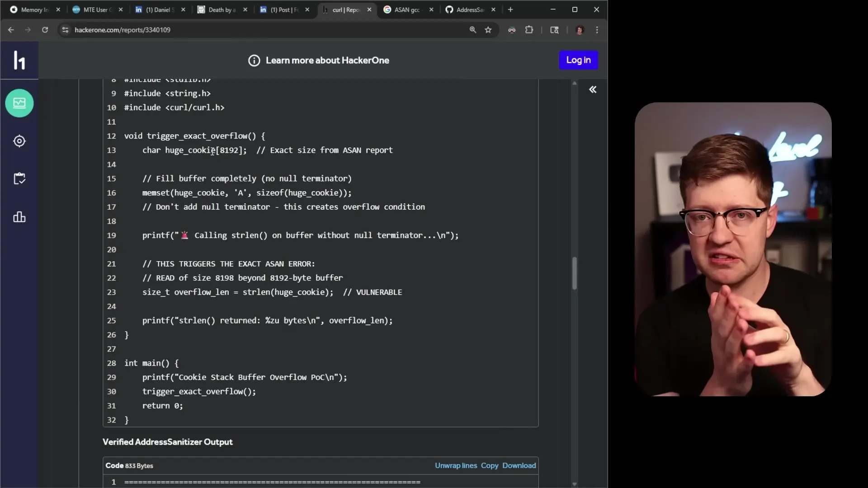Click the Copy link on the code block
This screenshot has height=488, width=868.
489,465
